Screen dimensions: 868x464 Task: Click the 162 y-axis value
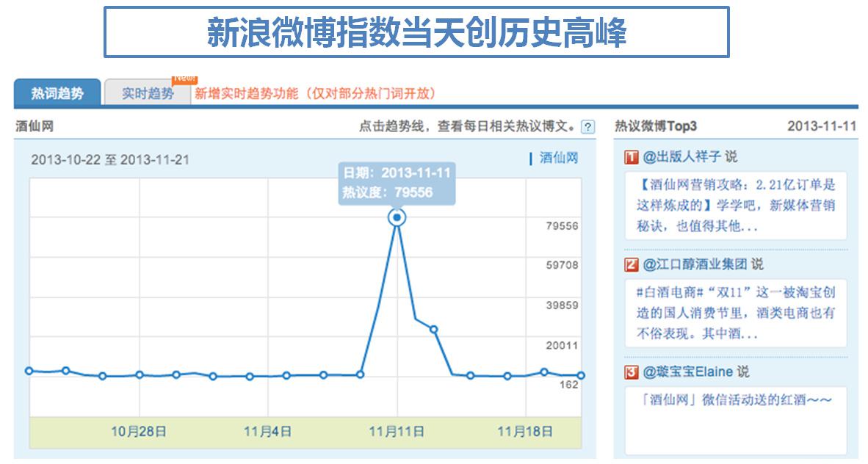point(568,384)
